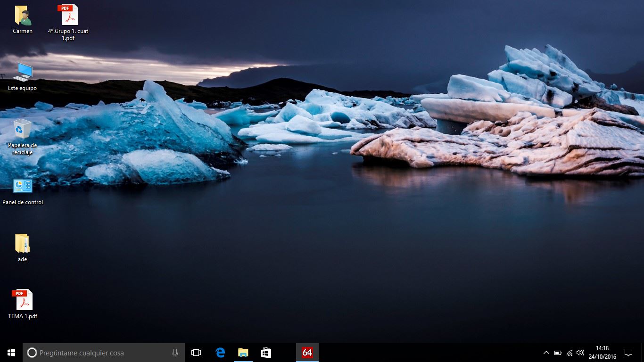This screenshot has width=644, height=362.
Task: Expand the hidden system tray icons
Action: pos(546,353)
